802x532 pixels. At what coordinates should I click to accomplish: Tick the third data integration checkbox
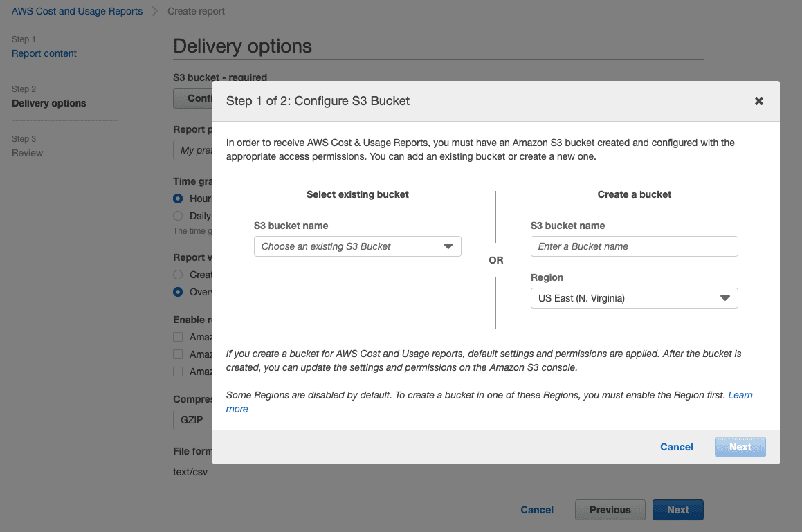[178, 372]
